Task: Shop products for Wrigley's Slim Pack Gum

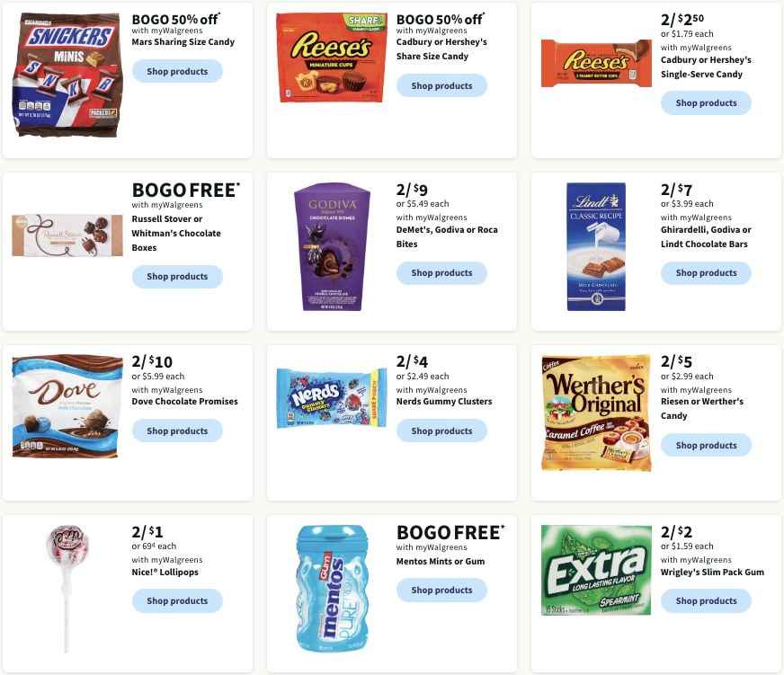Action: (706, 600)
